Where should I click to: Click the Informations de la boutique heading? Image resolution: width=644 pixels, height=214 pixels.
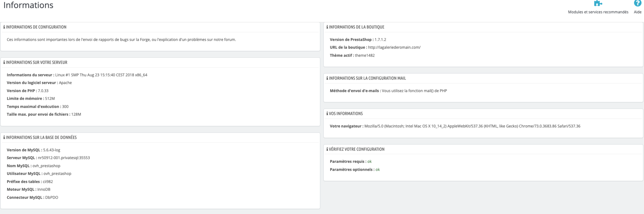click(357, 27)
